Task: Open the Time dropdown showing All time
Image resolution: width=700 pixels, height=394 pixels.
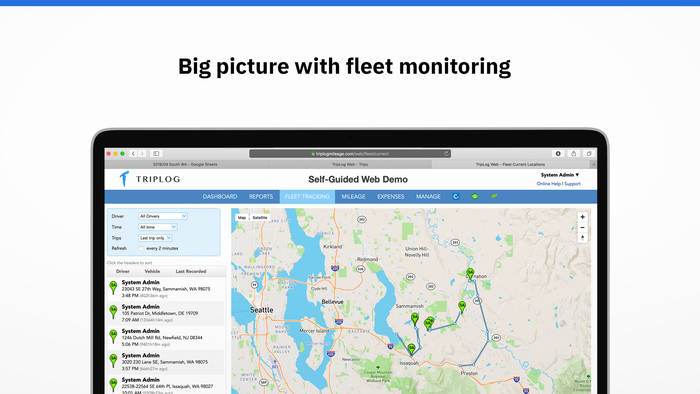Action: (158, 227)
